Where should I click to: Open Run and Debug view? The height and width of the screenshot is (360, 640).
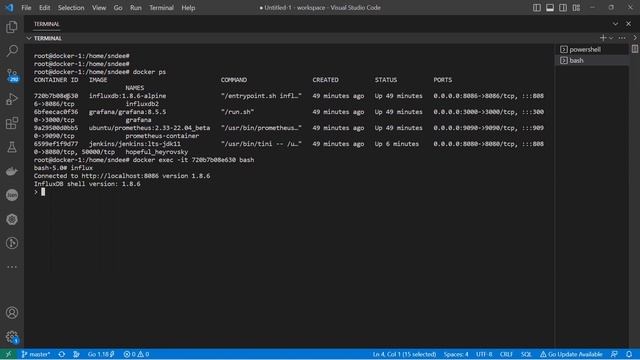(12, 99)
